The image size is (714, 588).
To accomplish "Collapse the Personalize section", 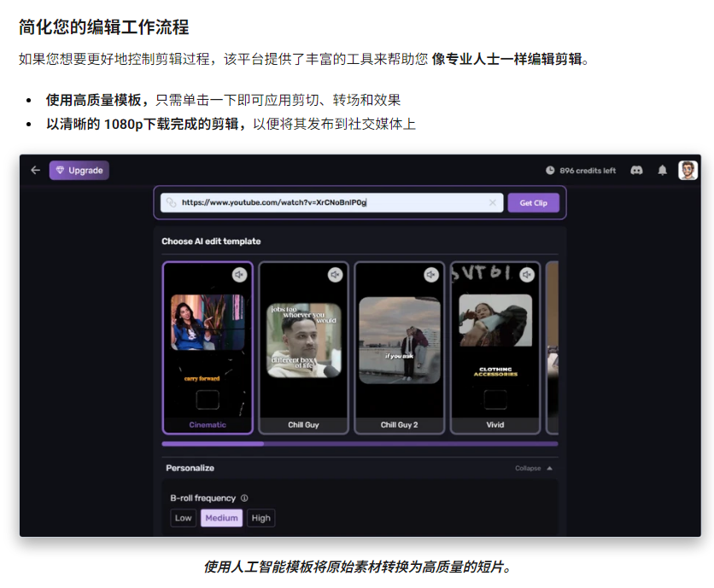I will (534, 469).
